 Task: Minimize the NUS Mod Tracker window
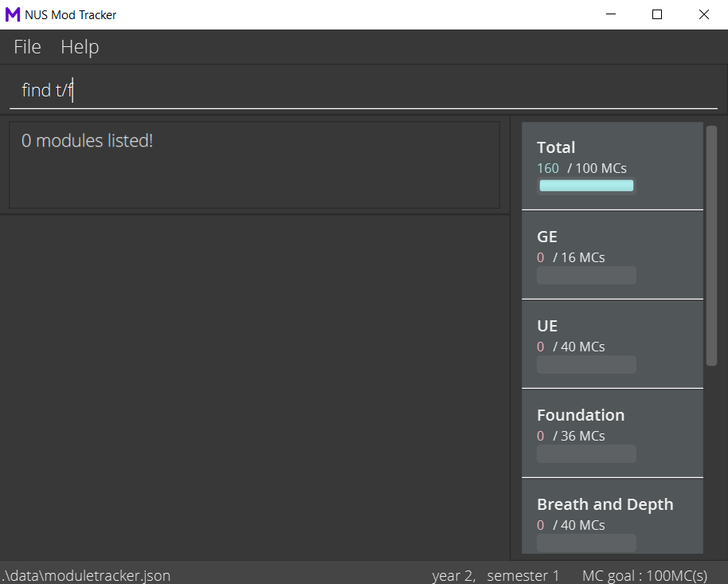(x=611, y=14)
